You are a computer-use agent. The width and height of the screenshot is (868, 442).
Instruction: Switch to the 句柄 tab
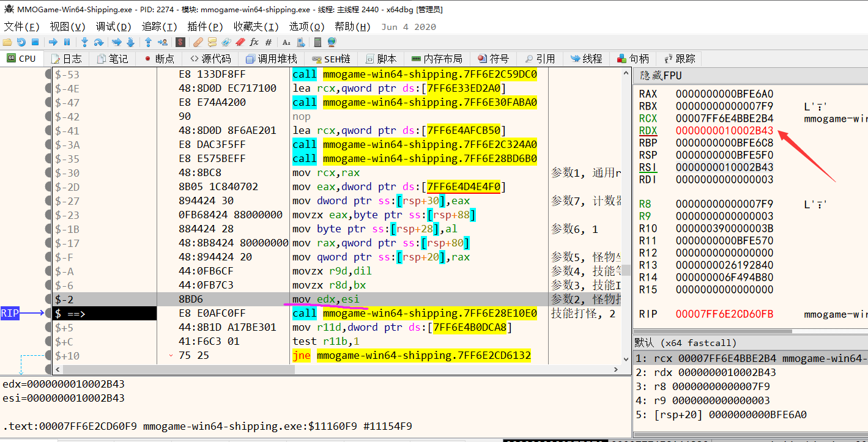tap(633, 59)
